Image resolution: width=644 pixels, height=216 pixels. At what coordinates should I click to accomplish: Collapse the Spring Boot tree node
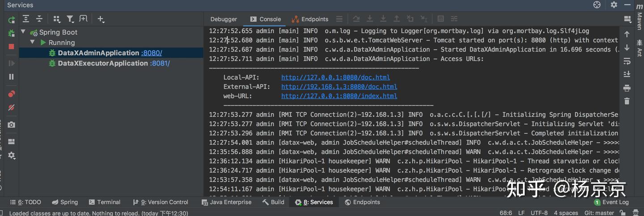click(23, 32)
